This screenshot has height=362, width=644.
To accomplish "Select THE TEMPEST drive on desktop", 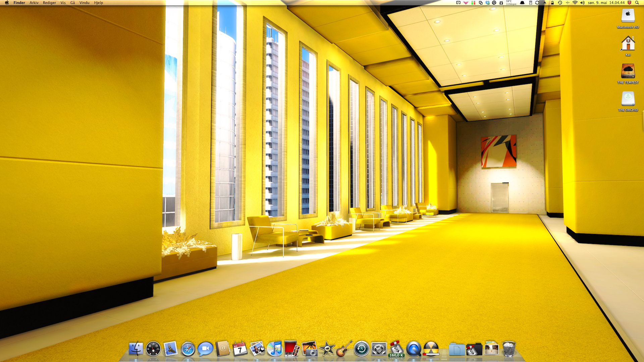I will click(628, 72).
